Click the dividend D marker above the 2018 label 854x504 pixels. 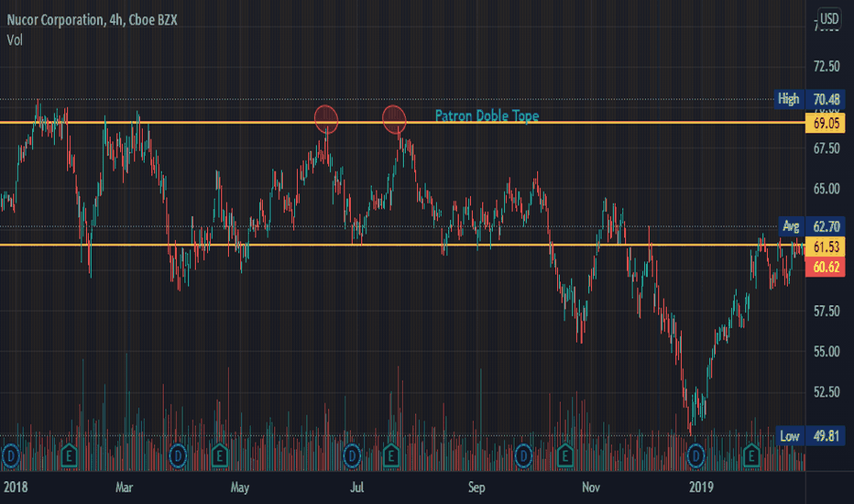pos(11,455)
